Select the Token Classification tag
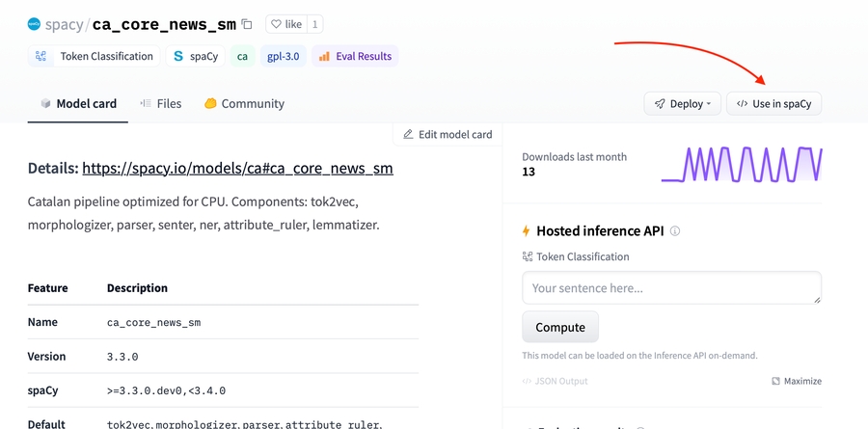 [95, 56]
